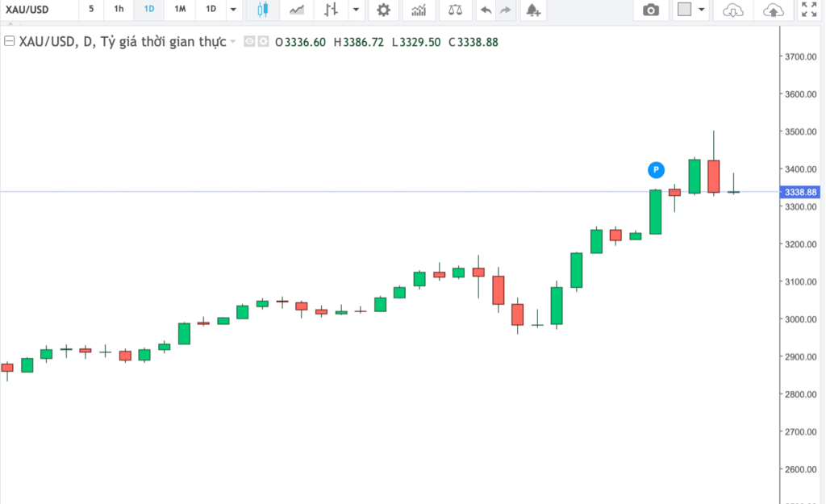The height and width of the screenshot is (504, 826).
Task: Open the compare symbols line-chart icon
Action: tap(297, 10)
